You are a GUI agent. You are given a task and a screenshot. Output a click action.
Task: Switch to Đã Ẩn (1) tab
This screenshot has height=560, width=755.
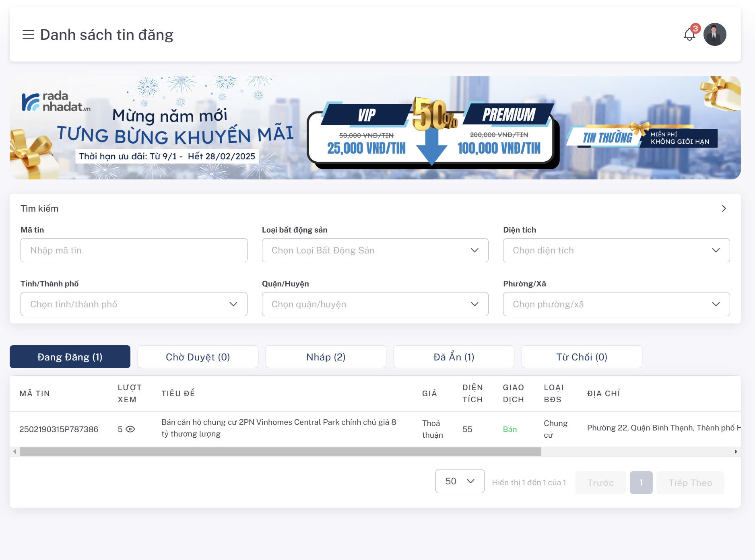click(x=454, y=357)
